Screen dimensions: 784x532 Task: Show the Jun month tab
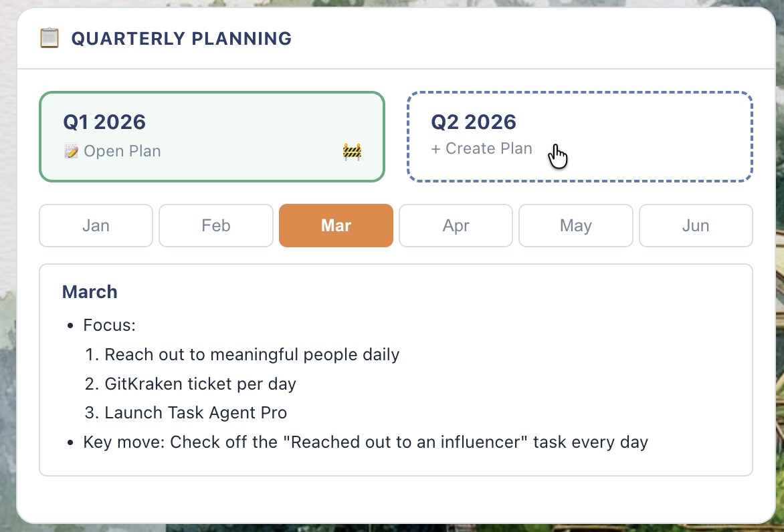click(696, 226)
